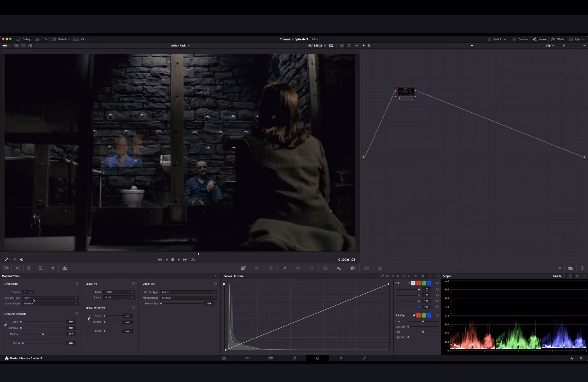The image size is (588, 382).
Task: Toggle the Effects panel button
Action: pos(558,39)
